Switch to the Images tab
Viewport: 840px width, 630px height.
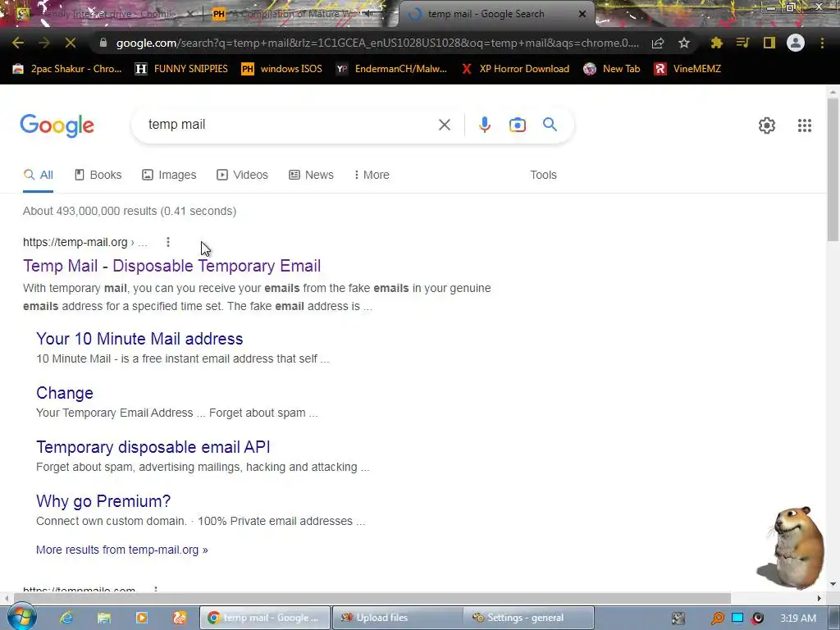pos(169,175)
